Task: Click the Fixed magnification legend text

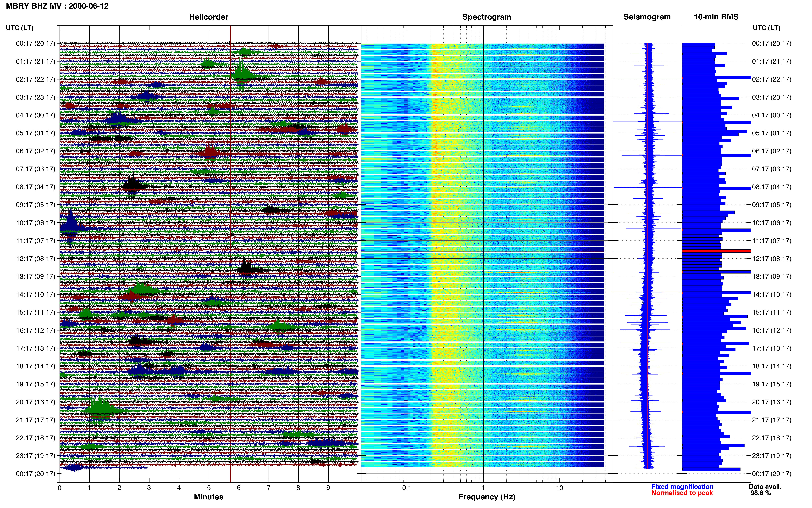Action: [x=682, y=486]
